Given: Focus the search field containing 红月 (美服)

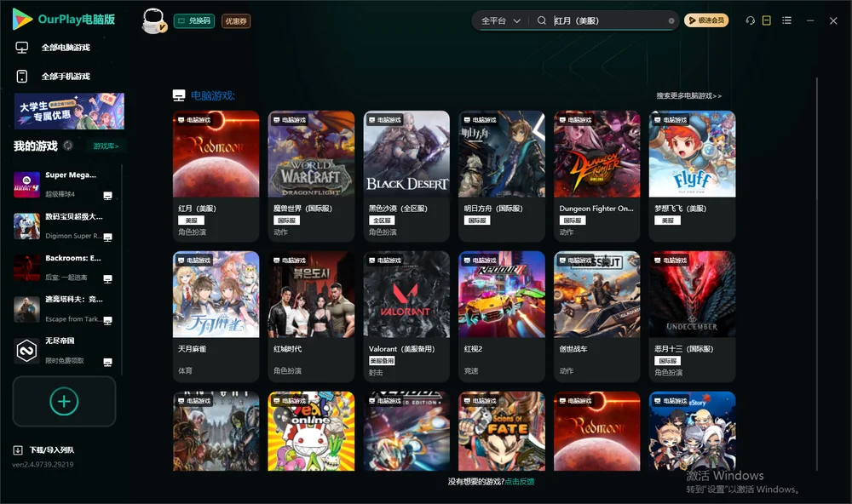Looking at the screenshot, I should point(608,20).
